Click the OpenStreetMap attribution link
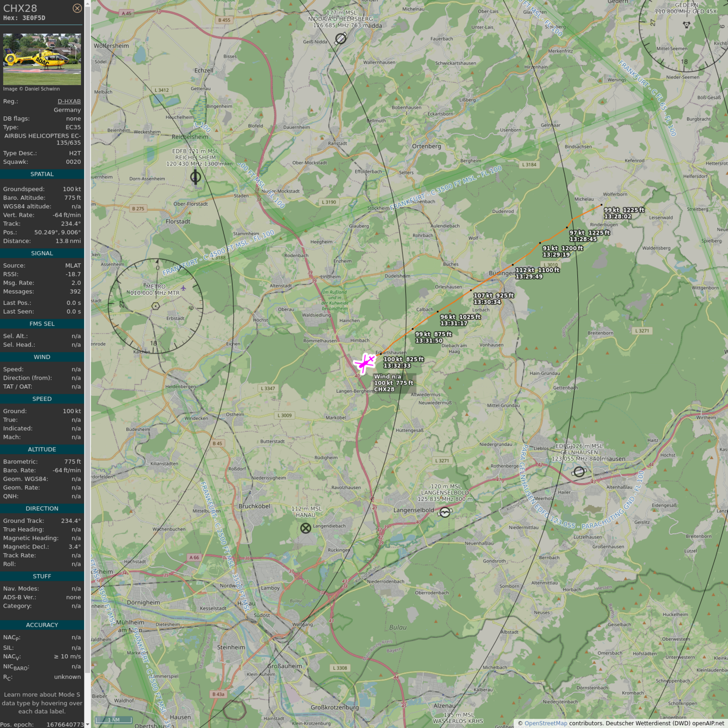 point(545,723)
